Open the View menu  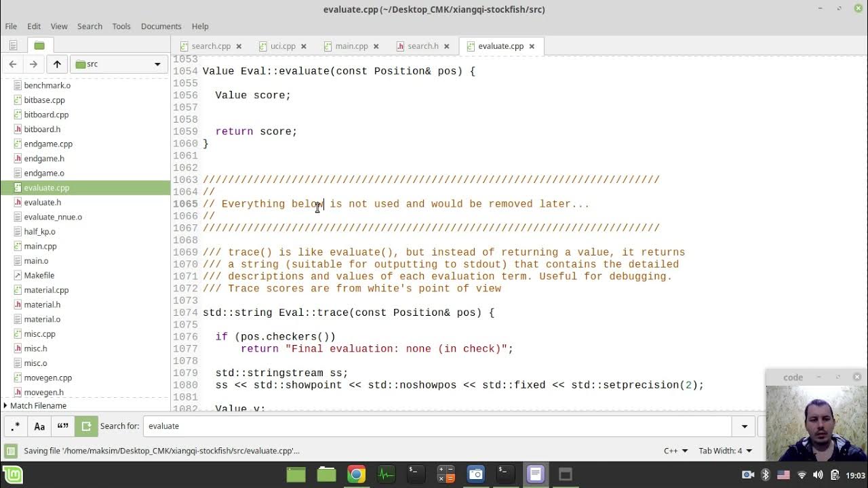[59, 26]
